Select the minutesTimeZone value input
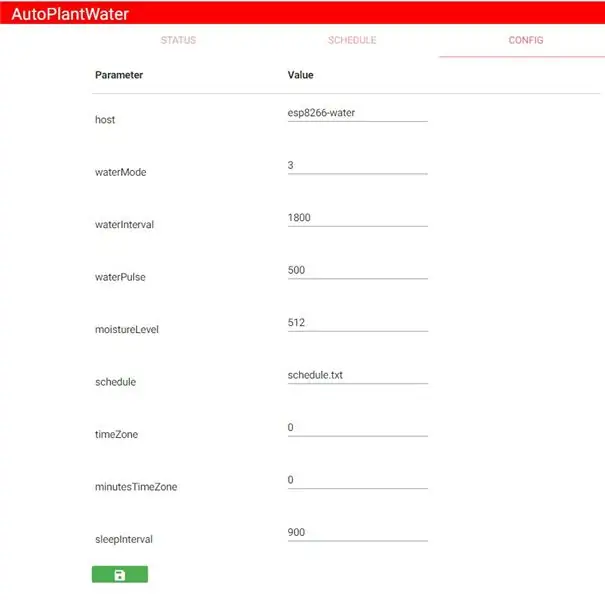Viewport: 605px width, 600px height. (356, 481)
